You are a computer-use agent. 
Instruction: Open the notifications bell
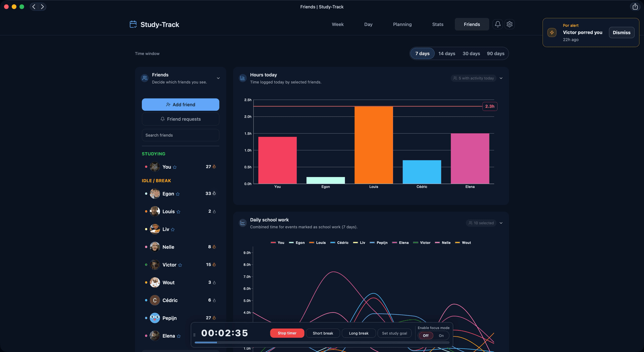498,24
